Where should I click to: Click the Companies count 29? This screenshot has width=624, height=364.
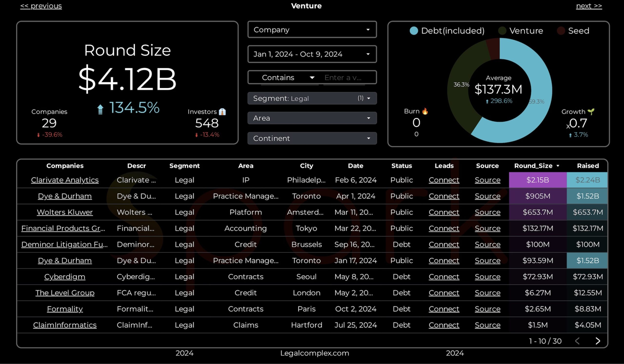49,123
